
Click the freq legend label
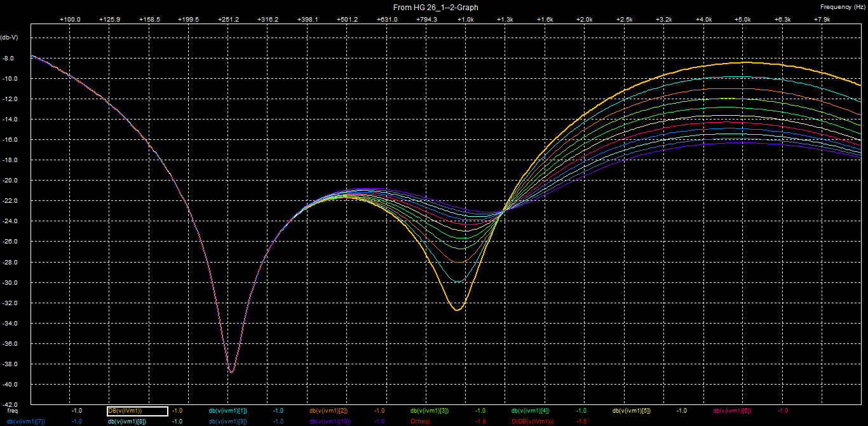coord(13,411)
